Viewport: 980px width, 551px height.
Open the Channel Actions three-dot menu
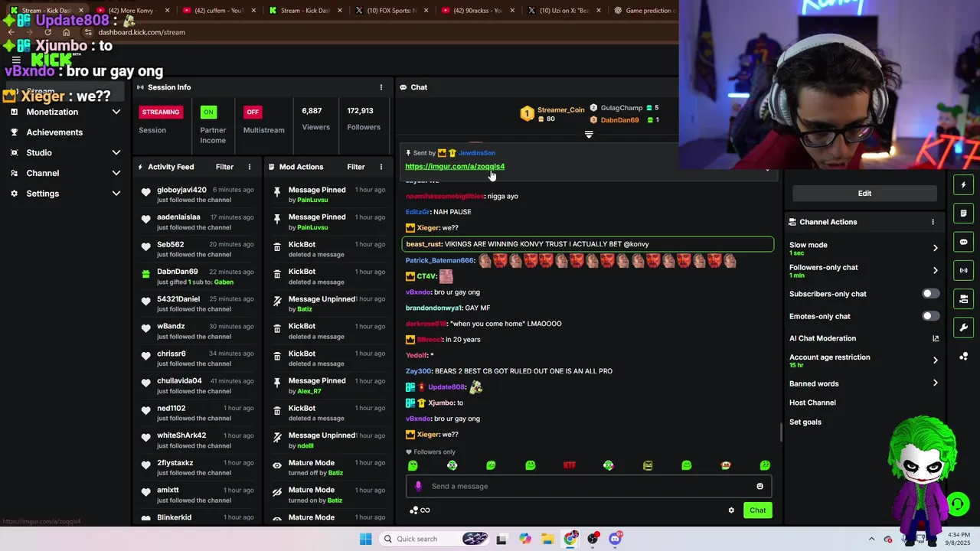point(933,222)
